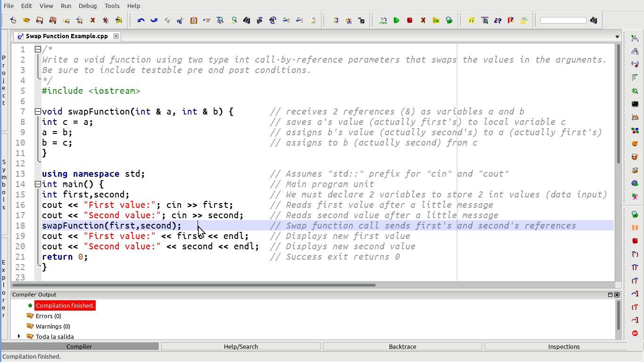Collapse the main() fold marker on line 14
Image resolution: width=644 pixels, height=362 pixels.
click(x=38, y=184)
